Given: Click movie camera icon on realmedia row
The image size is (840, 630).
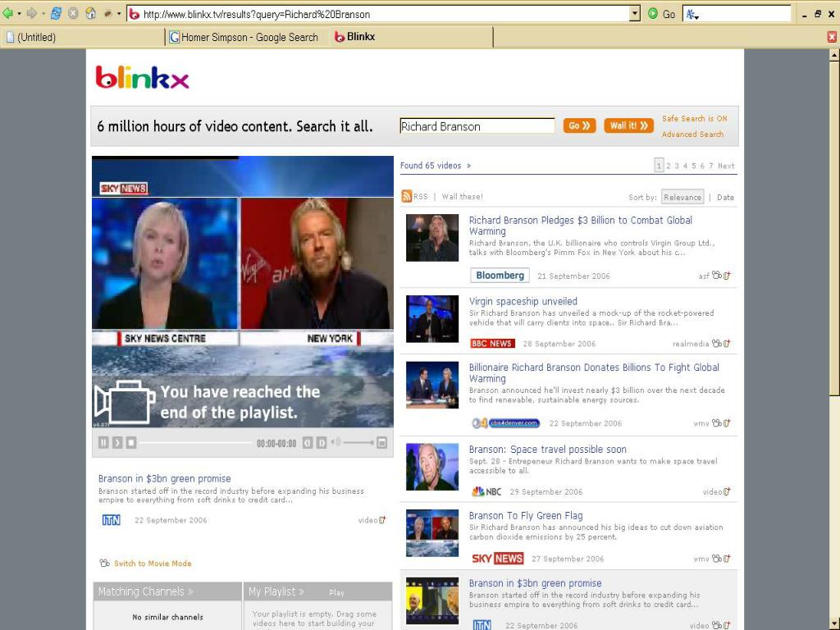Looking at the screenshot, I should (717, 344).
